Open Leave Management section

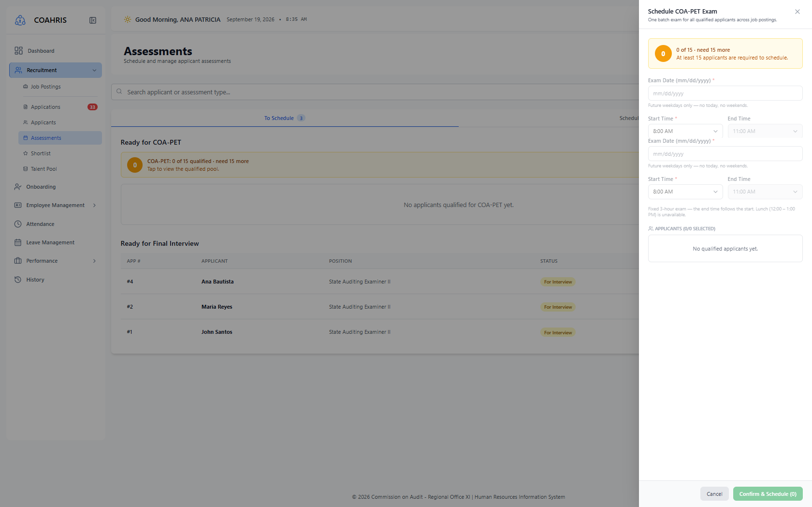[56, 242]
